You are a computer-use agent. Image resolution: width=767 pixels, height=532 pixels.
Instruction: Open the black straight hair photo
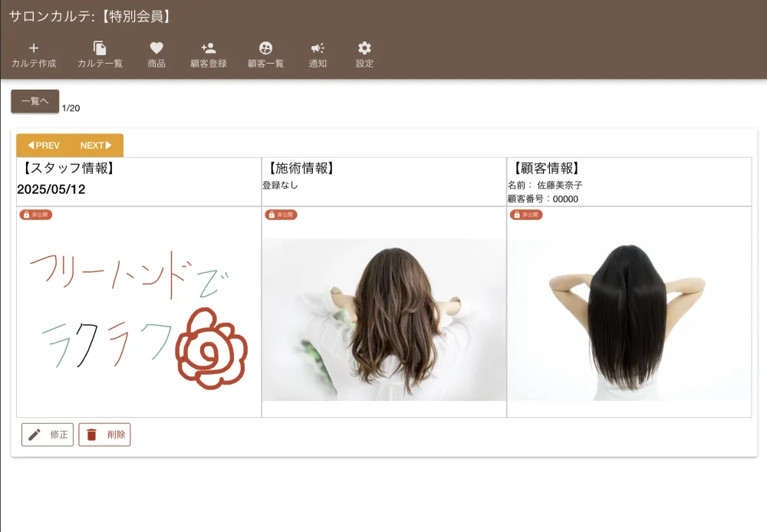pyautogui.click(x=629, y=320)
